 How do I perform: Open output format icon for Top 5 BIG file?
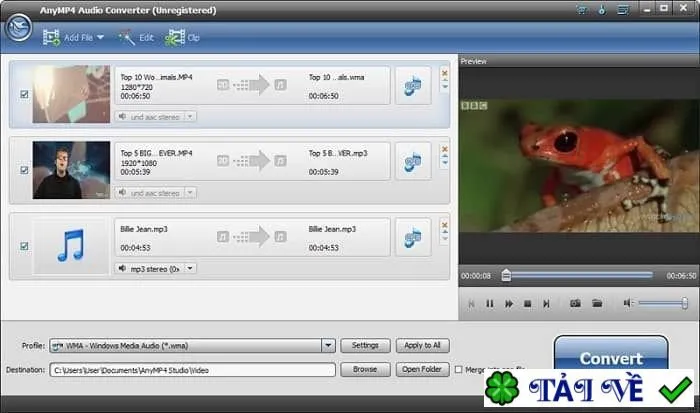click(x=413, y=162)
